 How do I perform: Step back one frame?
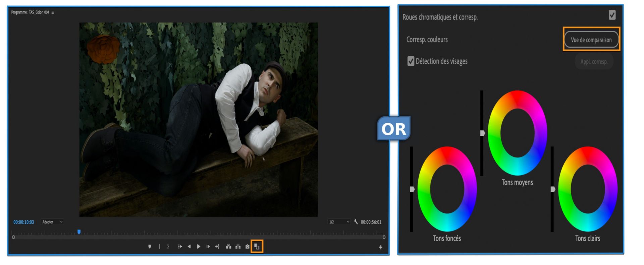tap(189, 247)
